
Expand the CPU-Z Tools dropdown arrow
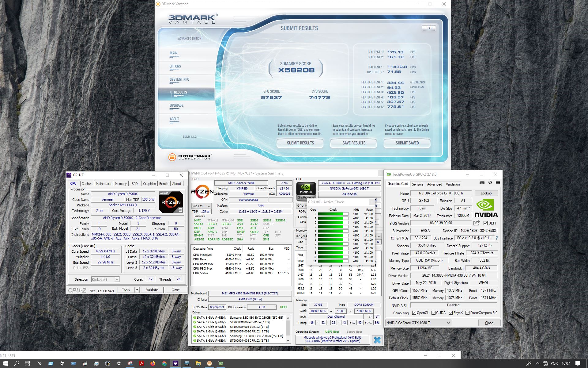(137, 290)
